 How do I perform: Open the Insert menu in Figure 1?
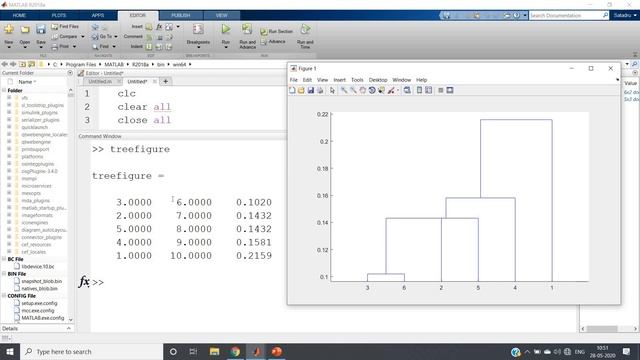(340, 80)
